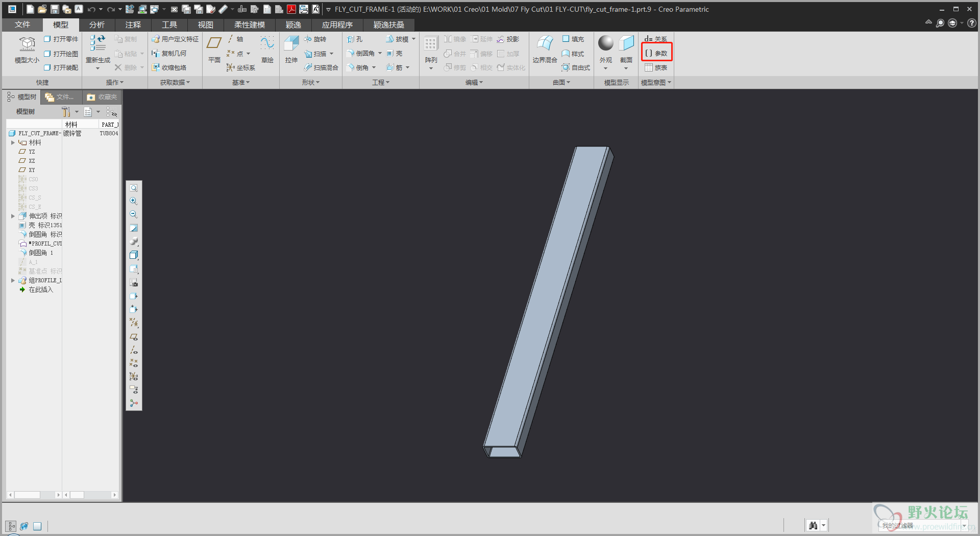Click the 打开装配 open assembly button
Viewport: 980px width, 536px height.
coord(61,67)
